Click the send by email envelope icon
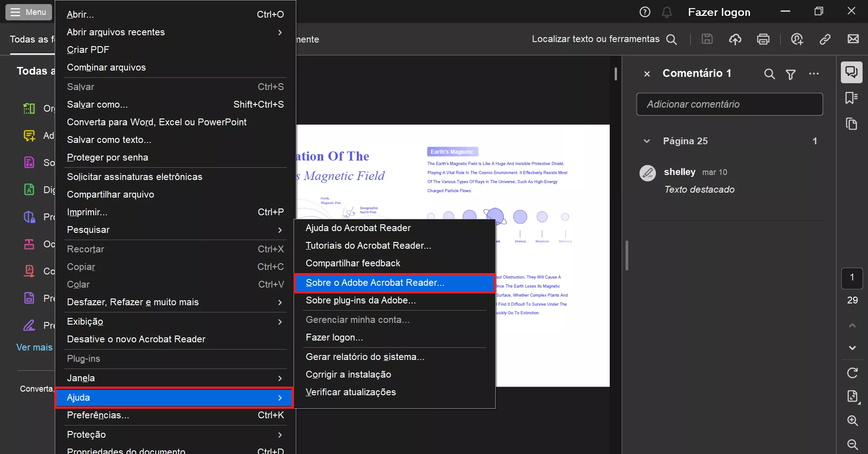The width and height of the screenshot is (868, 454). (x=853, y=39)
